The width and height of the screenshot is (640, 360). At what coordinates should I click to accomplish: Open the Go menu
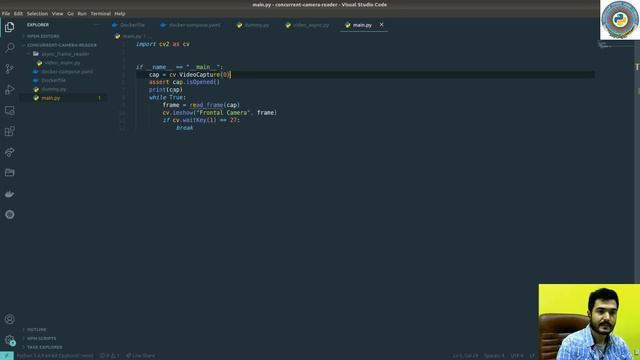click(71, 13)
